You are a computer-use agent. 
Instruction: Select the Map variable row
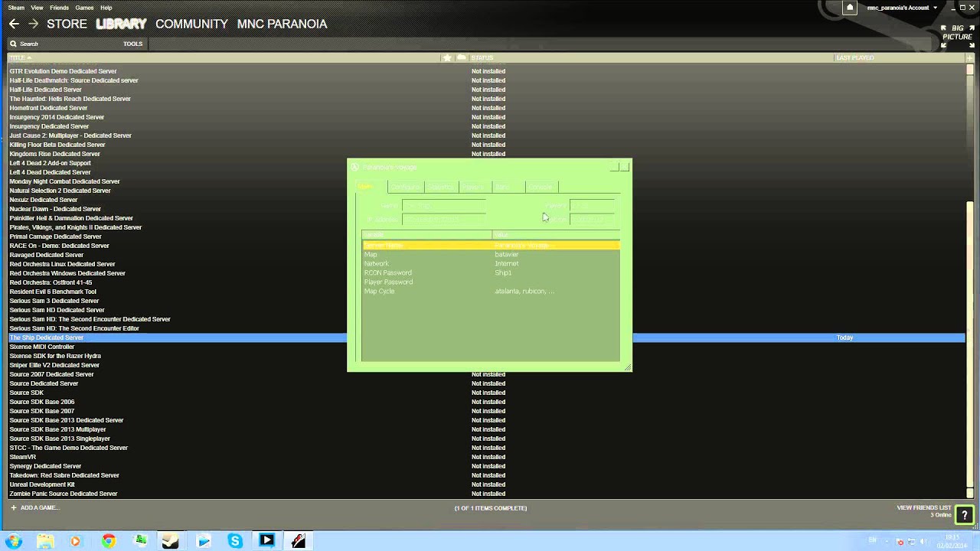pos(491,254)
